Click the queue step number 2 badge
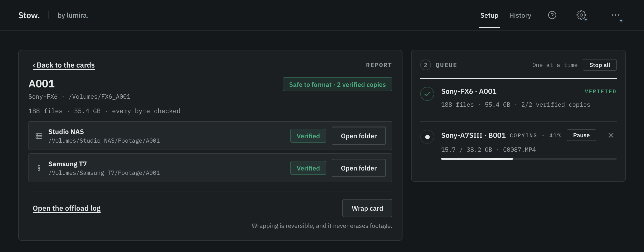This screenshot has width=644, height=252. click(x=426, y=65)
